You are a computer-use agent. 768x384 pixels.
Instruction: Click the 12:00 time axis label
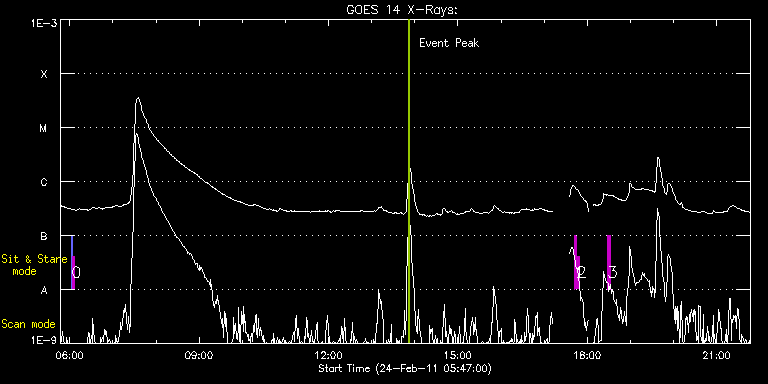pyautogui.click(x=329, y=355)
